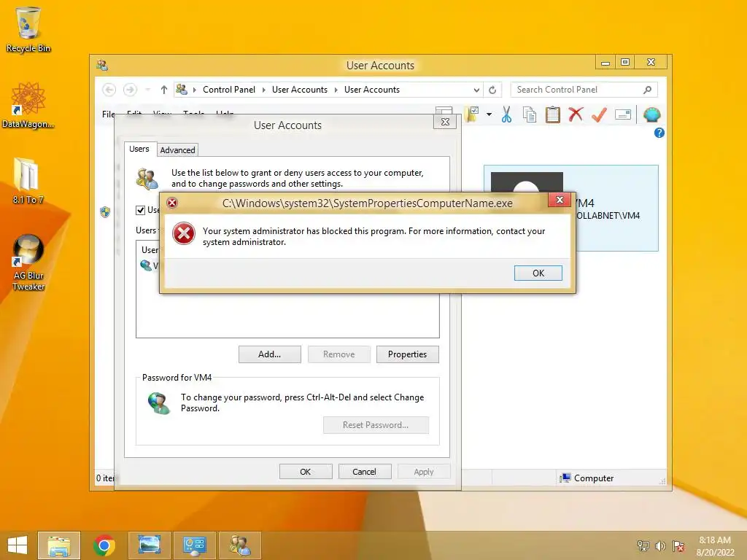Click the volume speaker tray icon

click(660, 545)
